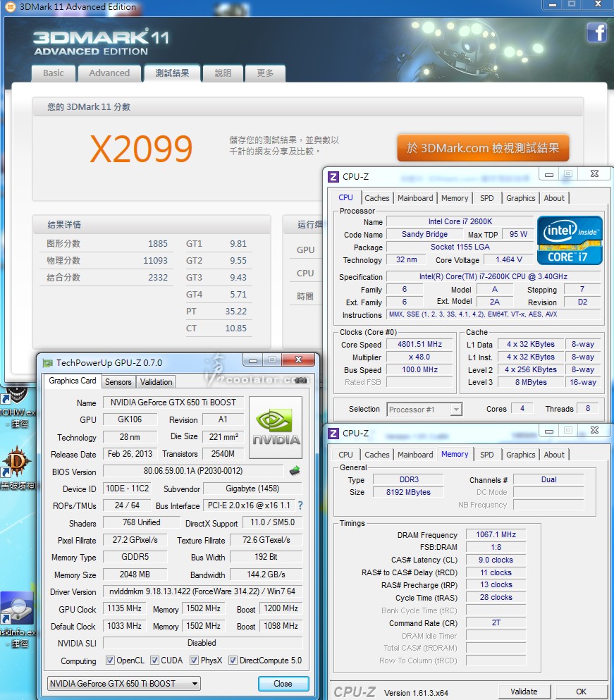Open SPD tab in lower CPU-Z window
614x700 pixels.
(x=486, y=455)
